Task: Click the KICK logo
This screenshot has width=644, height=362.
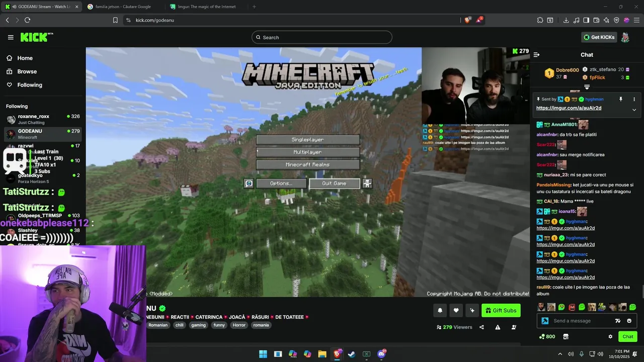Action: [36, 37]
